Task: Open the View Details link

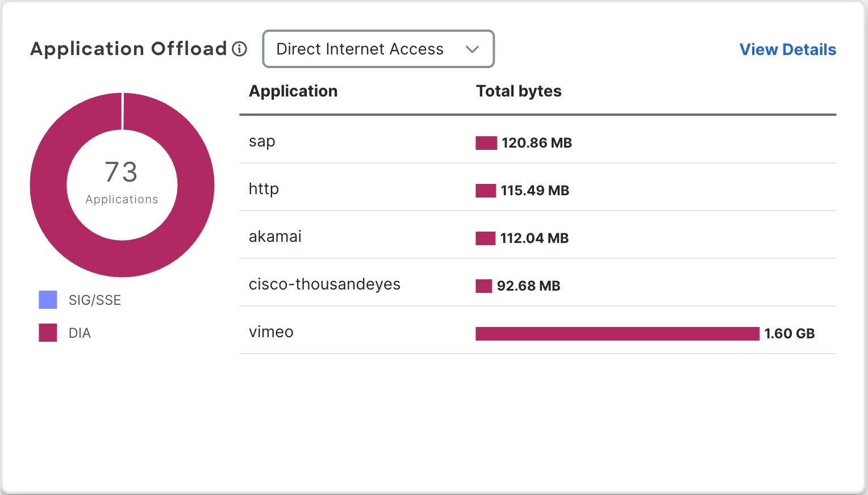Action: pos(787,49)
